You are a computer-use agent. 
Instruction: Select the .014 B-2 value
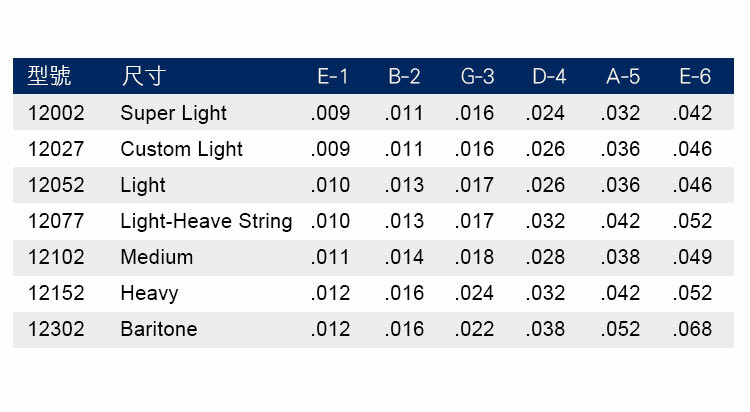click(x=404, y=257)
